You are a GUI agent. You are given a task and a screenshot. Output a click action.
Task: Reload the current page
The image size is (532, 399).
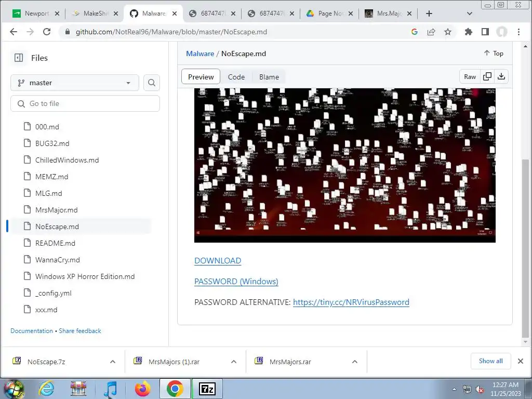[47, 32]
